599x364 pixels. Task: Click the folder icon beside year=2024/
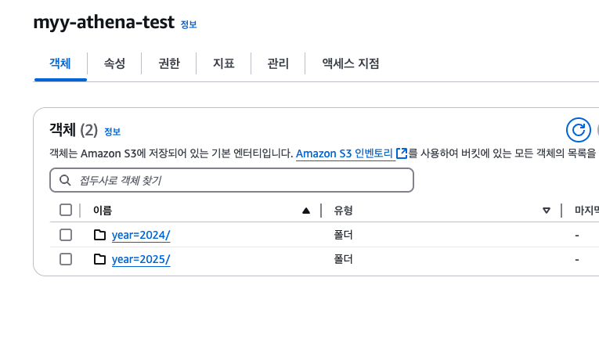99,235
